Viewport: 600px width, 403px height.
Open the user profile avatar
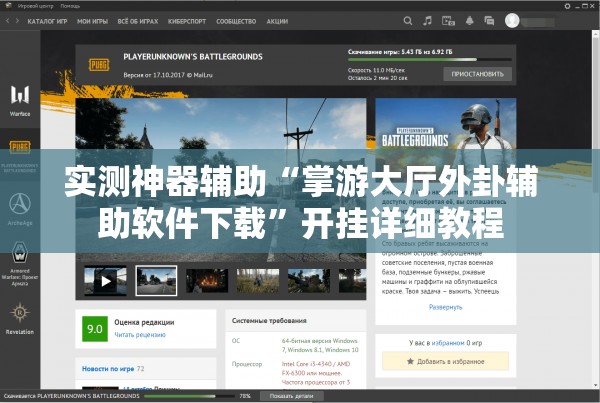[512, 21]
